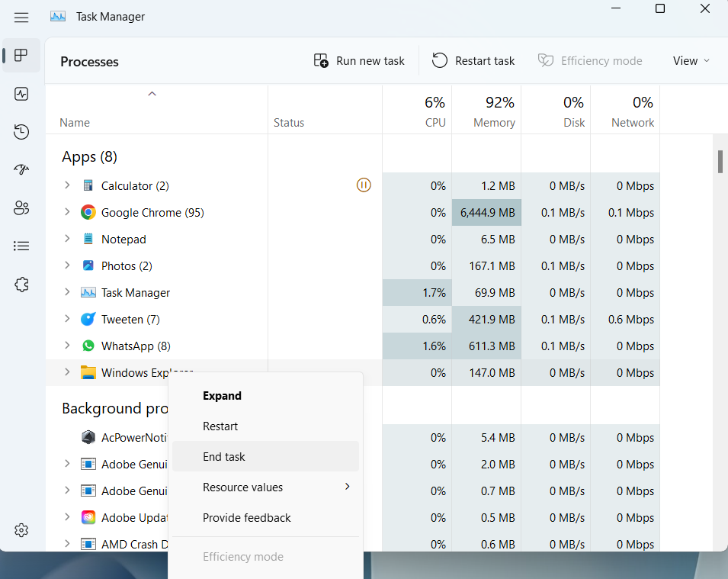The width and height of the screenshot is (728, 579).
Task: Choose End task from the context menu
Action: (x=265, y=456)
